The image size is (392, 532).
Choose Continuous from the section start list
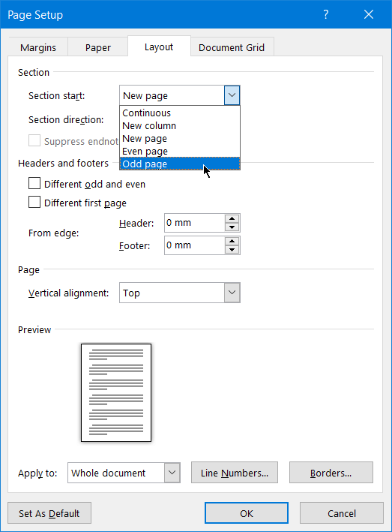click(180, 113)
